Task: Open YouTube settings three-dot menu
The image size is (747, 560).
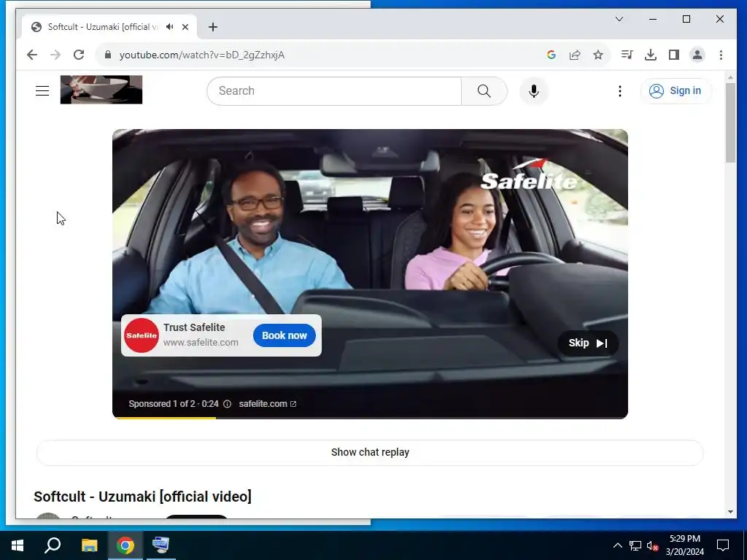Action: [620, 91]
